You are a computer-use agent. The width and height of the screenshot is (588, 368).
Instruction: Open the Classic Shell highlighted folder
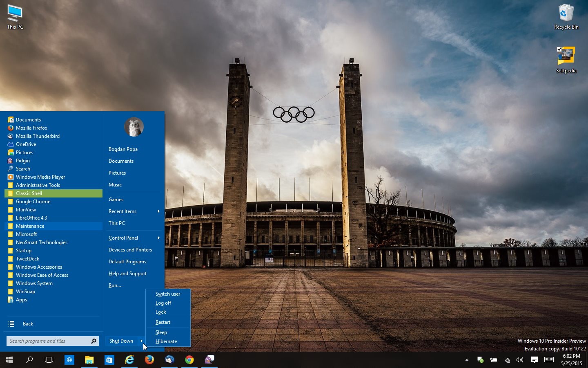click(29, 193)
